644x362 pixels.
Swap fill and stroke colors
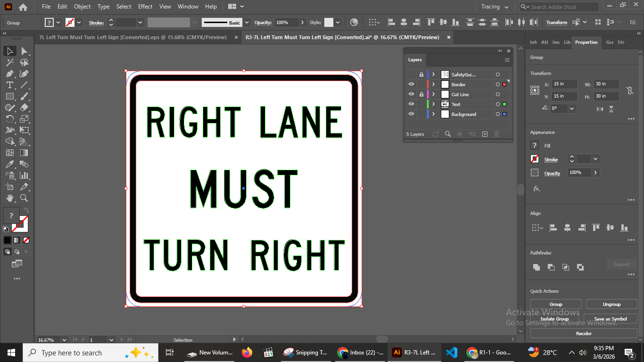[x=26, y=210]
